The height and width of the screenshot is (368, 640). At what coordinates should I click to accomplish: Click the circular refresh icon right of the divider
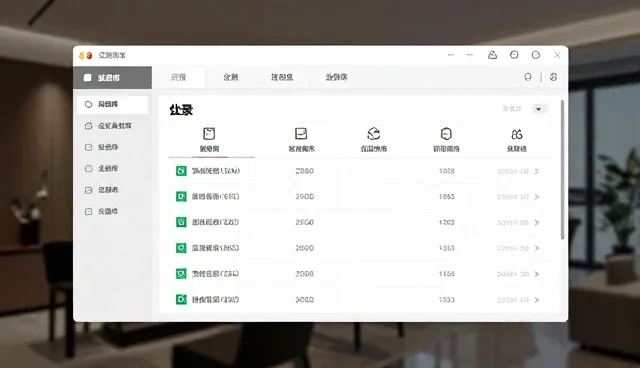[553, 77]
